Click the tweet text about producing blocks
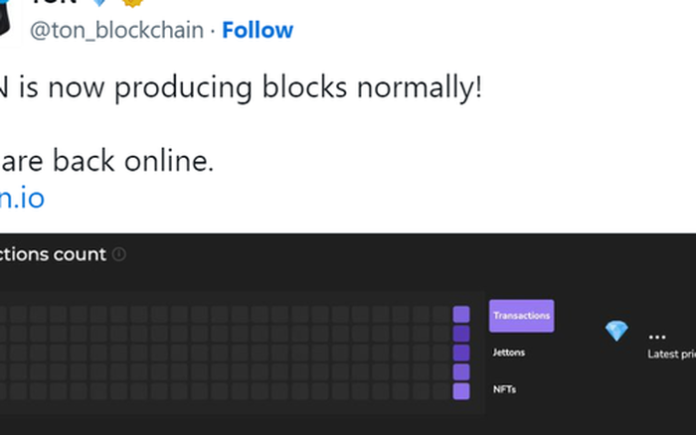 [x=241, y=87]
